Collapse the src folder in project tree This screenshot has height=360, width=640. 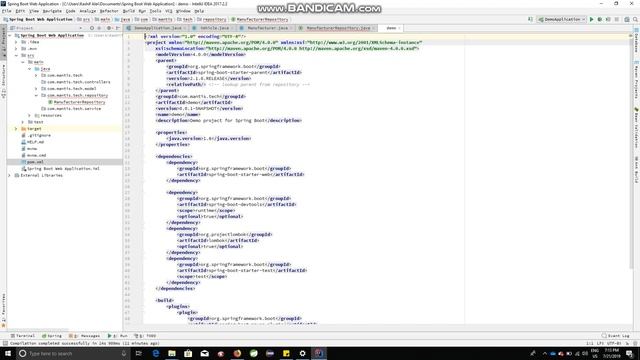(x=16, y=56)
